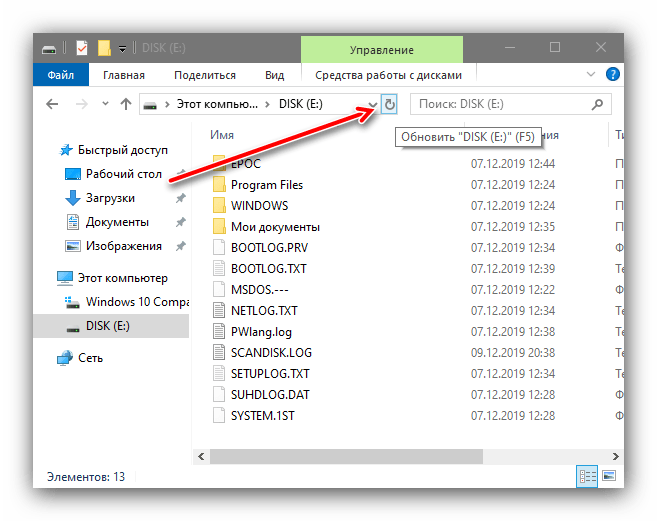
Task: Click the pin icon next to Документы
Action: tap(181, 222)
